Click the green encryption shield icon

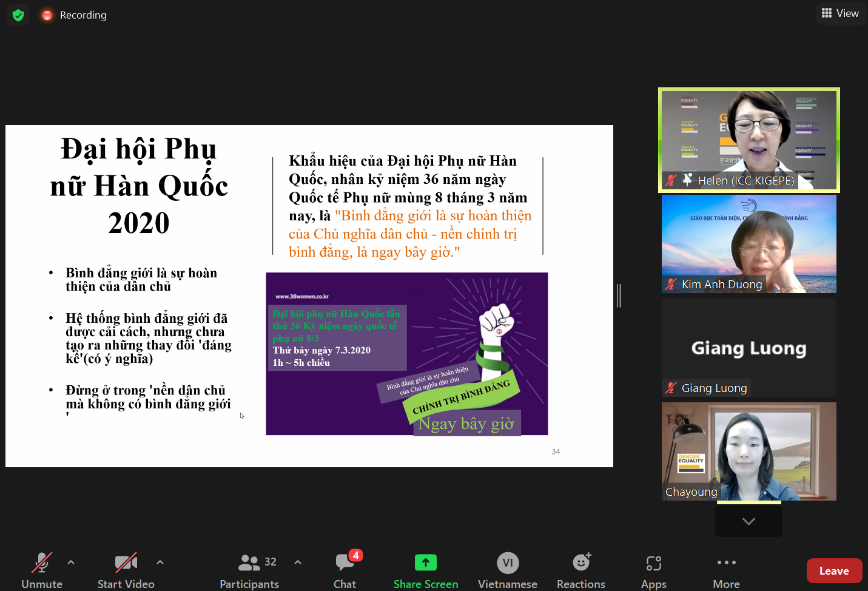click(x=18, y=15)
